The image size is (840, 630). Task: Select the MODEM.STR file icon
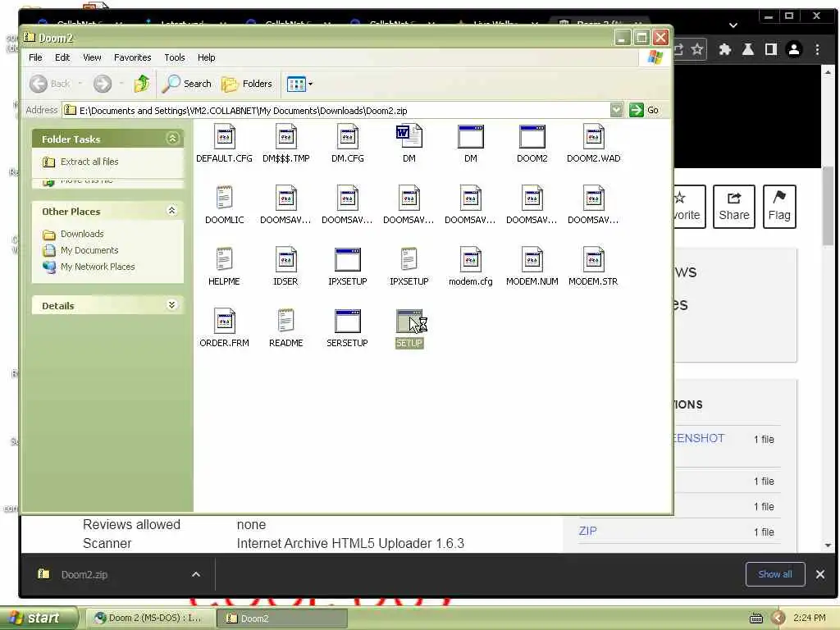[x=594, y=259]
